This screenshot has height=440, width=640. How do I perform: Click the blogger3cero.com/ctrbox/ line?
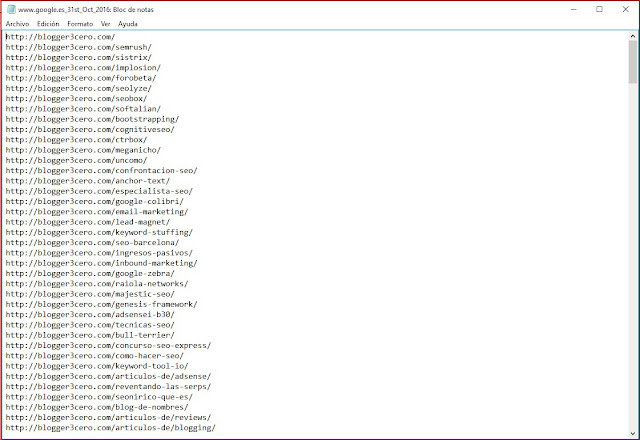[76, 140]
